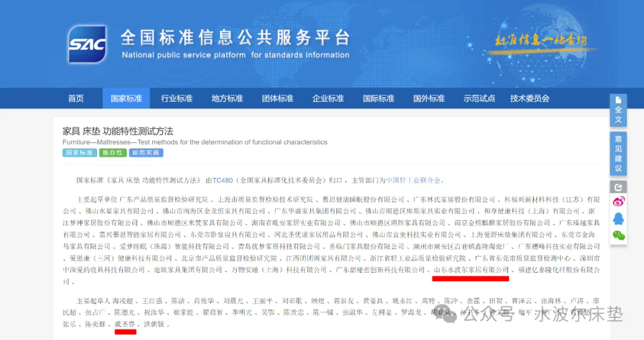Image resolution: width=644 pixels, height=340 pixels.
Task: Click the share arrow icon in sidebar
Action: tap(618, 188)
